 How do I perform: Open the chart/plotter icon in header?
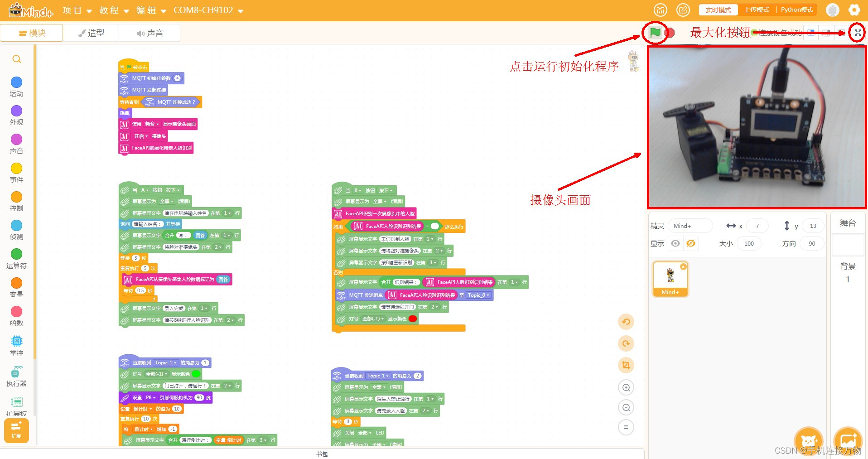661,10
